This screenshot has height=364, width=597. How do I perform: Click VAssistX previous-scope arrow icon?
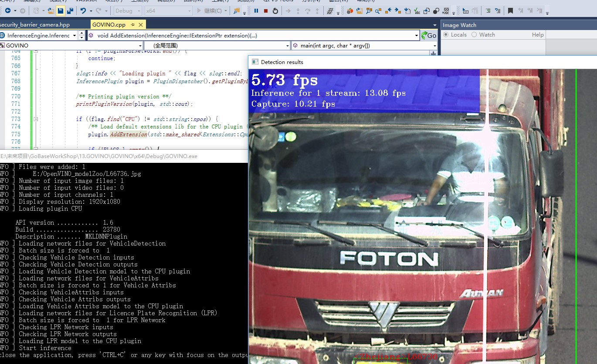pyautogui.click(x=388, y=10)
